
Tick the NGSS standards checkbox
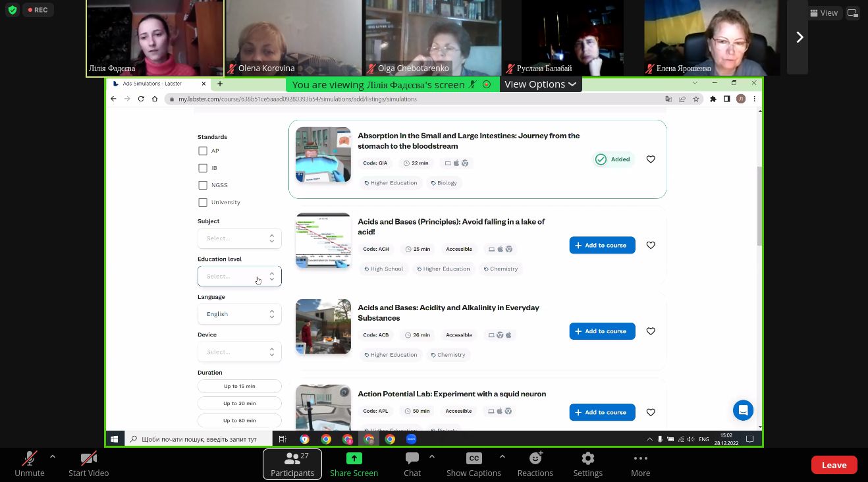point(203,185)
